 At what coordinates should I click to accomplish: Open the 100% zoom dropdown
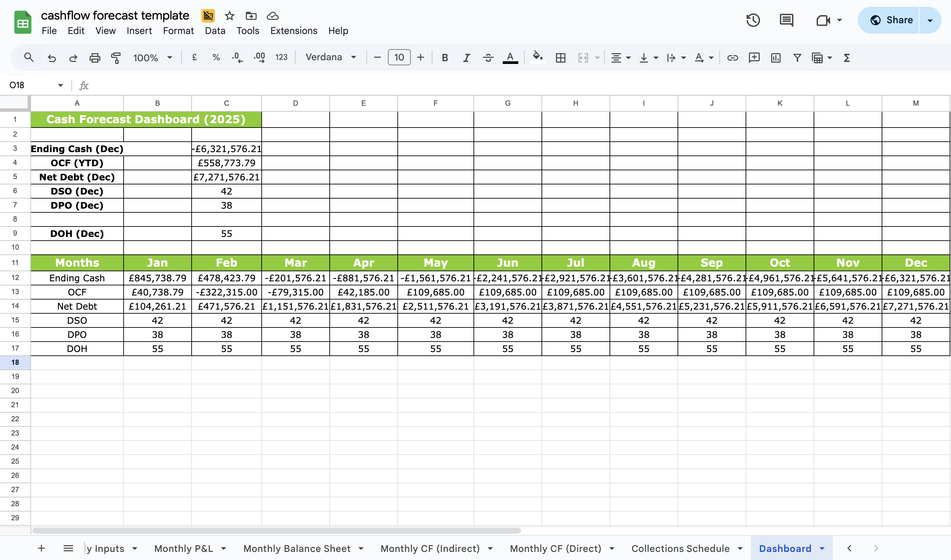tap(153, 58)
